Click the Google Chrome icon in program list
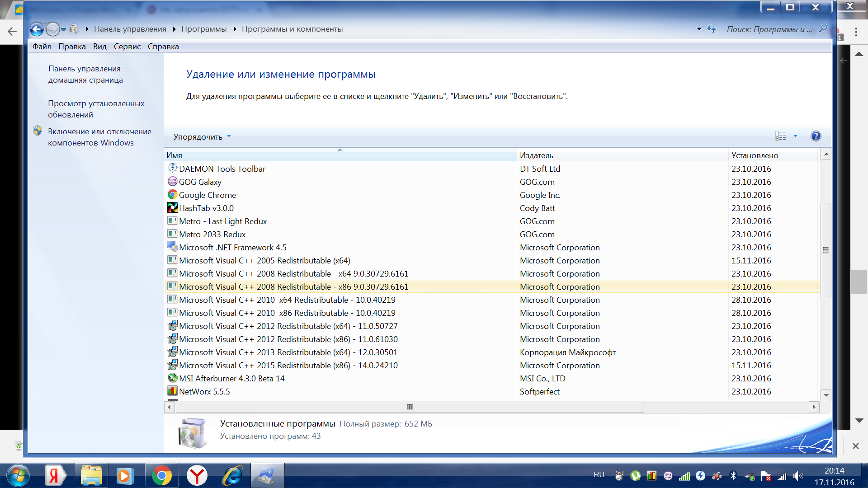 point(172,195)
